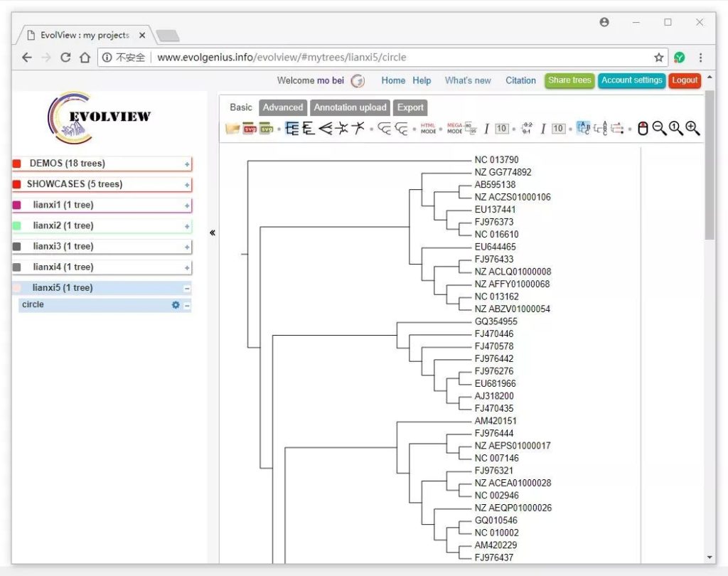The image size is (728, 576).
Task: Collapse the circle tree entry
Action: click(x=188, y=304)
